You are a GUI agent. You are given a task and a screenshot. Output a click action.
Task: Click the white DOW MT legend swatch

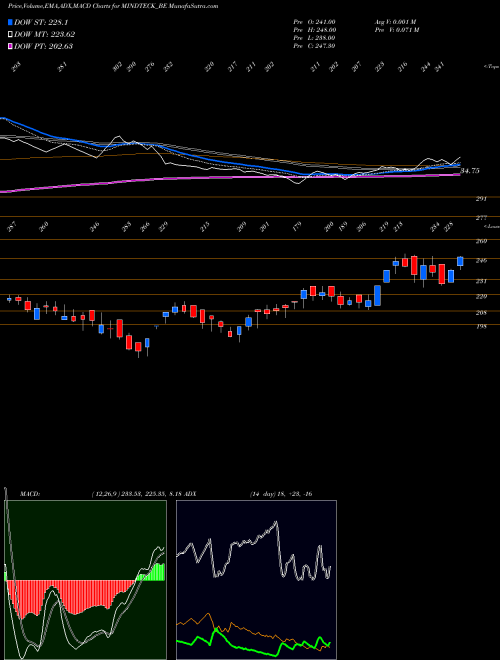[10, 34]
